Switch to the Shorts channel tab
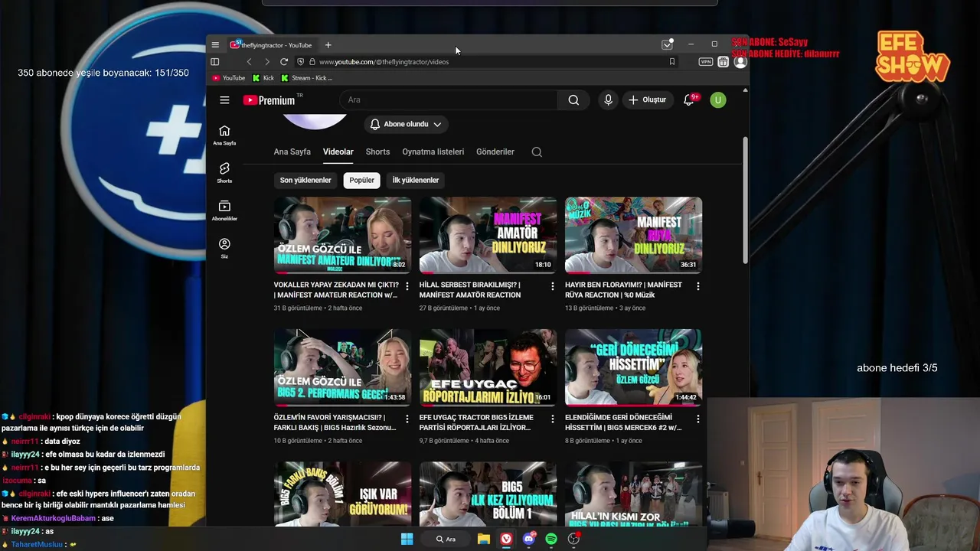 pos(377,152)
